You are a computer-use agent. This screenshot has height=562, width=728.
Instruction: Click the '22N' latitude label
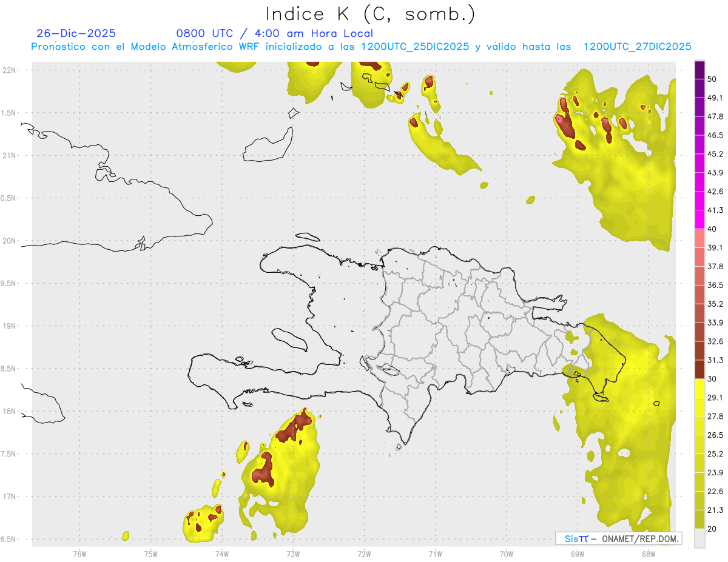click(x=10, y=70)
